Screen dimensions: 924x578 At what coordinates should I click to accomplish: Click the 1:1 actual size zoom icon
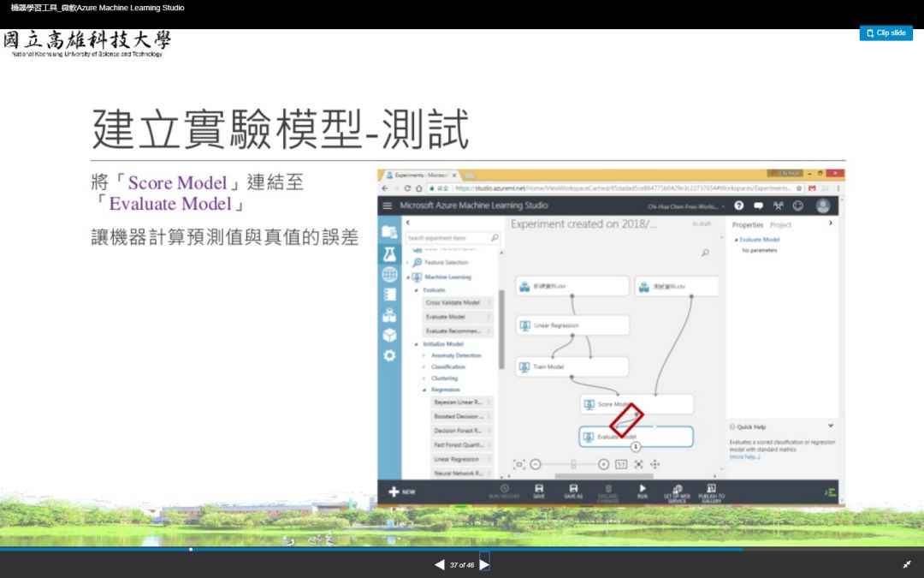click(x=621, y=464)
